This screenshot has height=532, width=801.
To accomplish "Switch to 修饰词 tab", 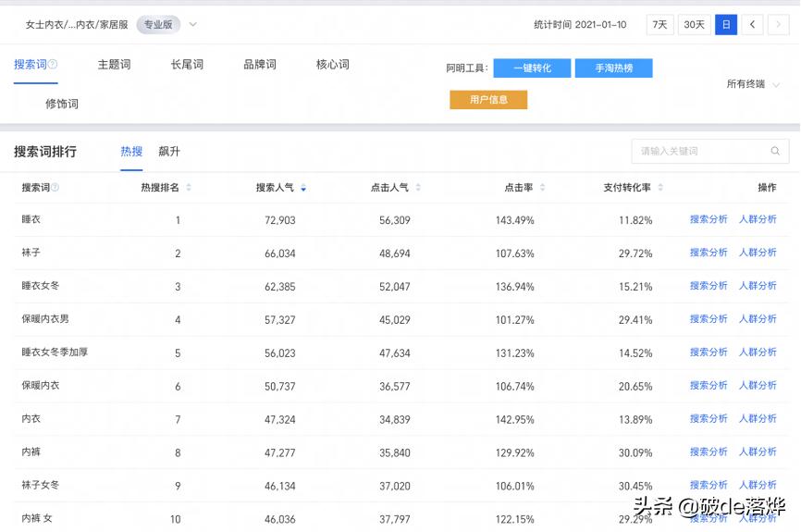I will (62, 104).
